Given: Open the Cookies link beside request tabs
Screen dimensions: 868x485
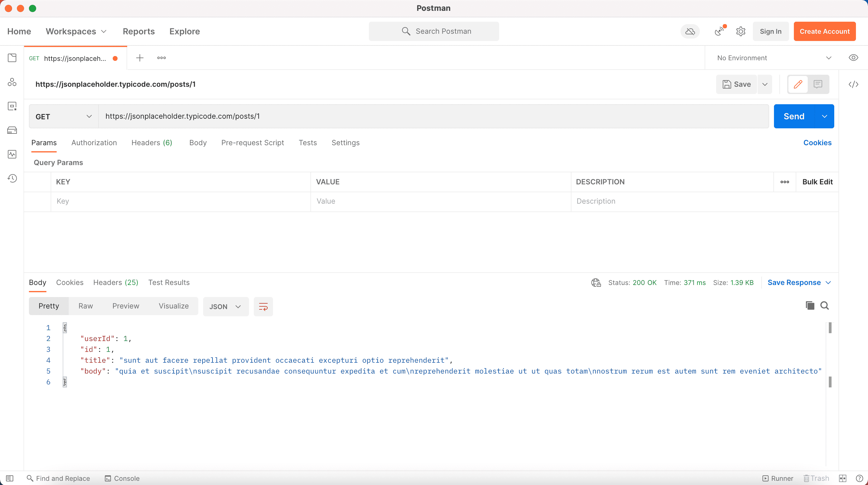Looking at the screenshot, I should [x=817, y=143].
